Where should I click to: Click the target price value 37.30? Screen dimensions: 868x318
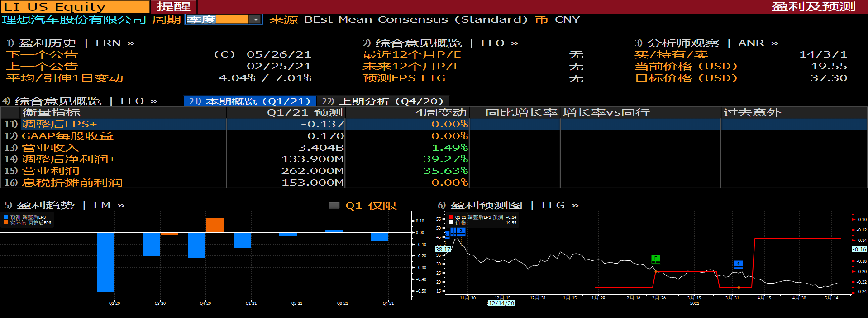pos(829,78)
